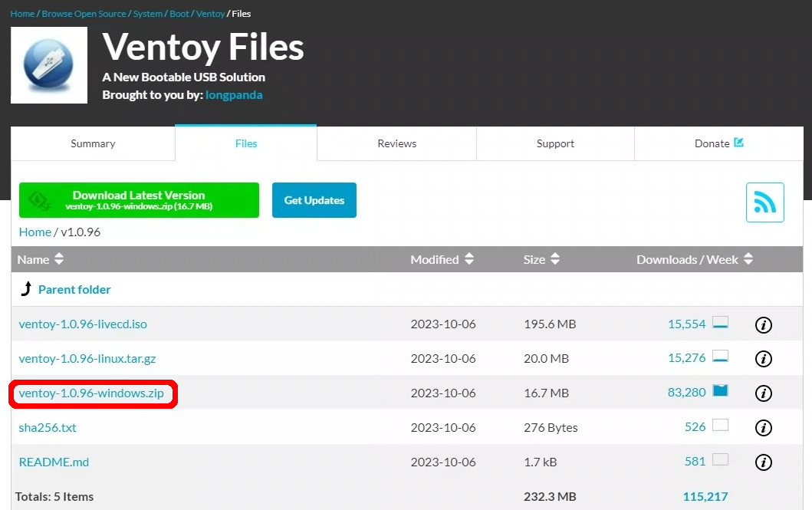Image resolution: width=812 pixels, height=510 pixels.
Task: Sort the table by Modified date
Action: point(468,259)
